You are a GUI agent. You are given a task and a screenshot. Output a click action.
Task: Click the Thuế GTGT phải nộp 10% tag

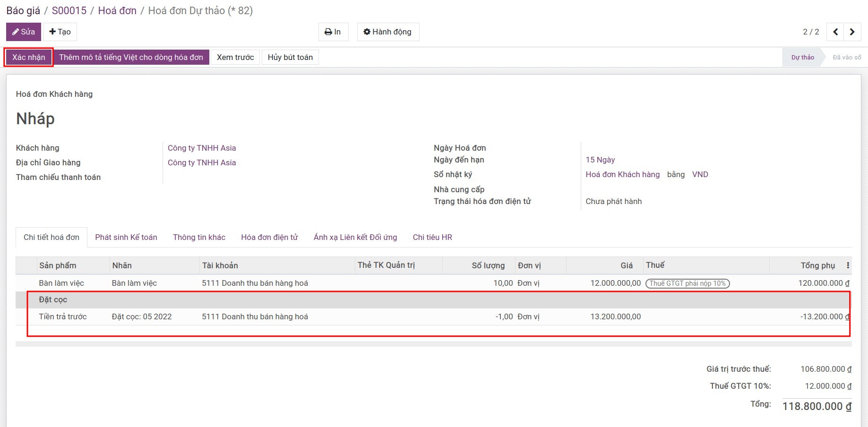click(x=688, y=283)
